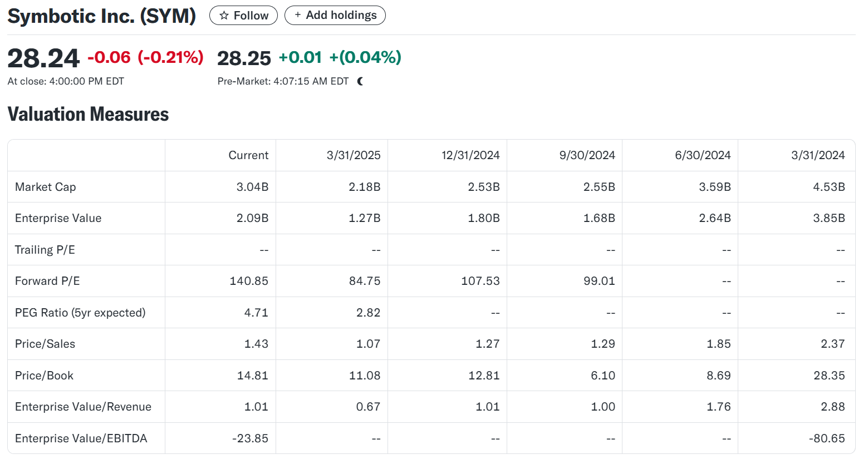Click the +(0.04%) pre-market percent
Screen dimensions: 868x464
pyautogui.click(x=365, y=57)
